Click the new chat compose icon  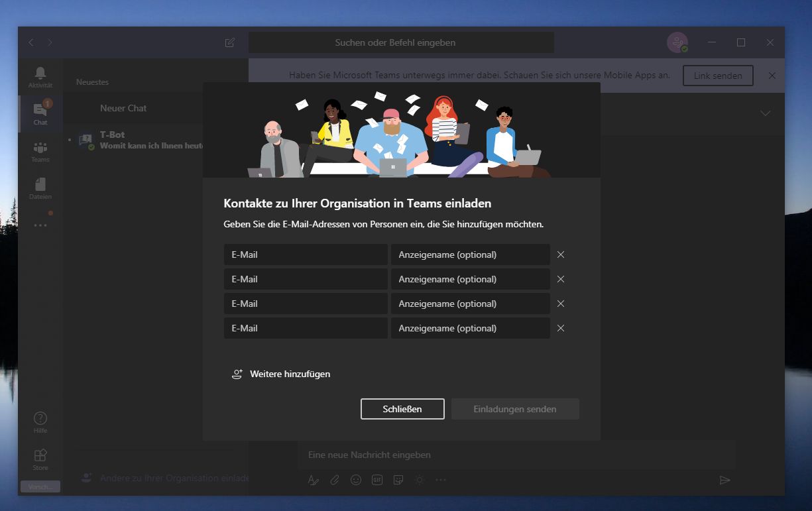230,42
